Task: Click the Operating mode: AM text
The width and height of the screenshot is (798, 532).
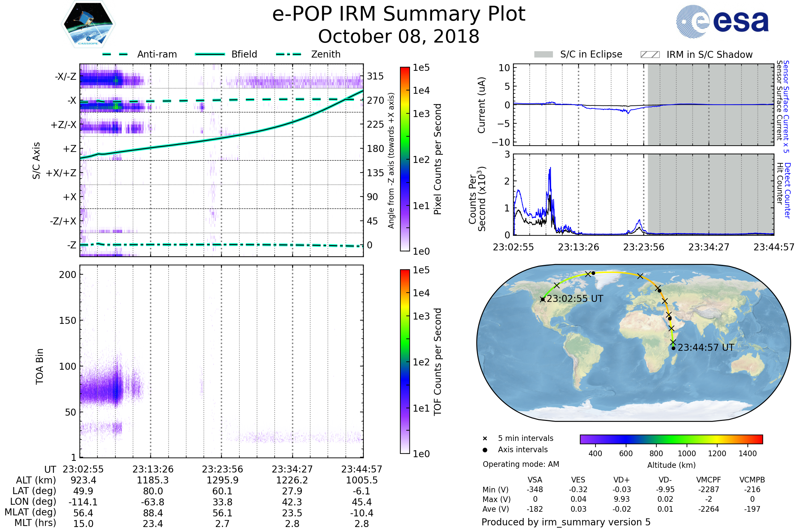Action: pos(521,464)
